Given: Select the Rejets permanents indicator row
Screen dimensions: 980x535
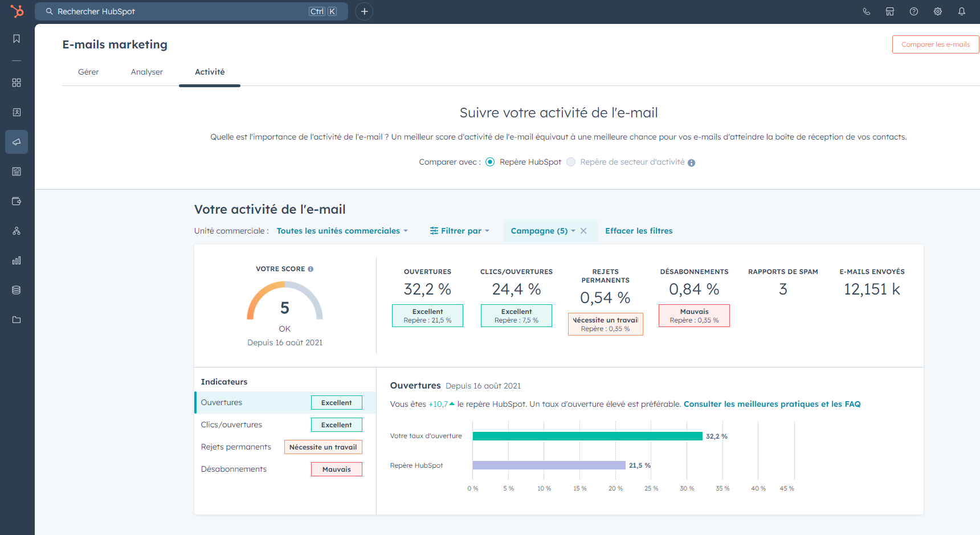Looking at the screenshot, I should (285, 447).
